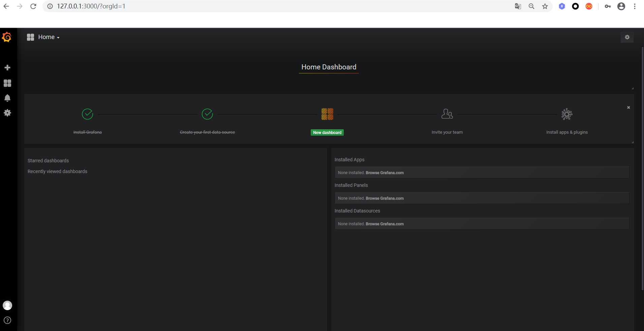Viewport: 644px width, 331px height.
Task: Click the Installed Apps heading
Action: pos(349,160)
